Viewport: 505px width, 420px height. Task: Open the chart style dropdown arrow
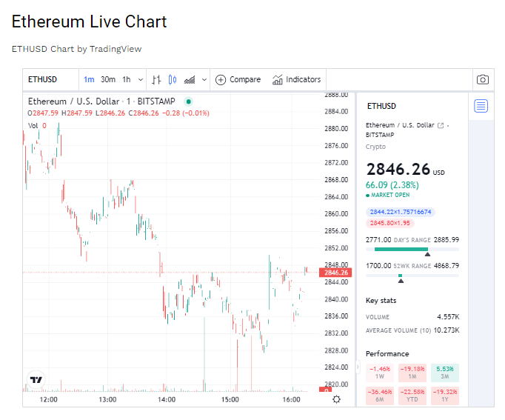point(204,79)
